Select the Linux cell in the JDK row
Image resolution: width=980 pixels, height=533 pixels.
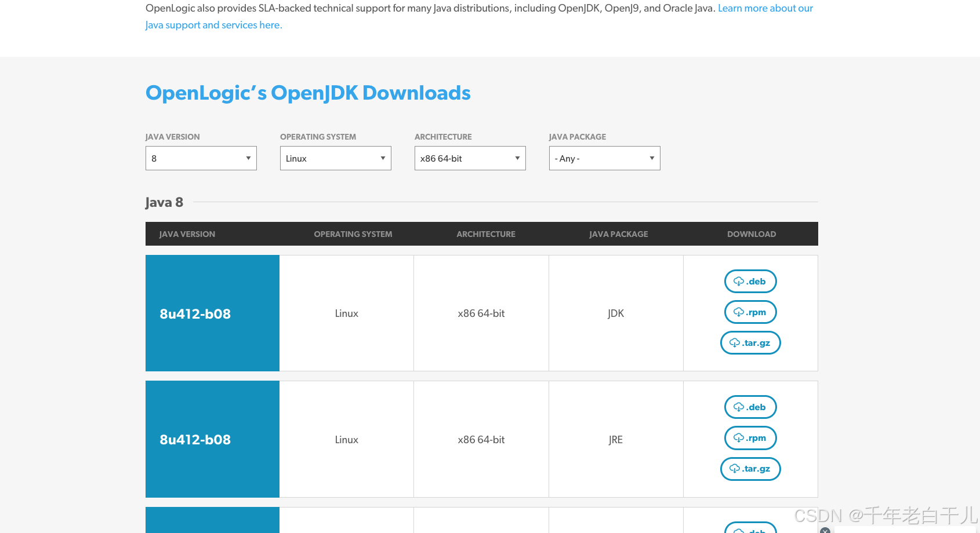click(x=347, y=313)
